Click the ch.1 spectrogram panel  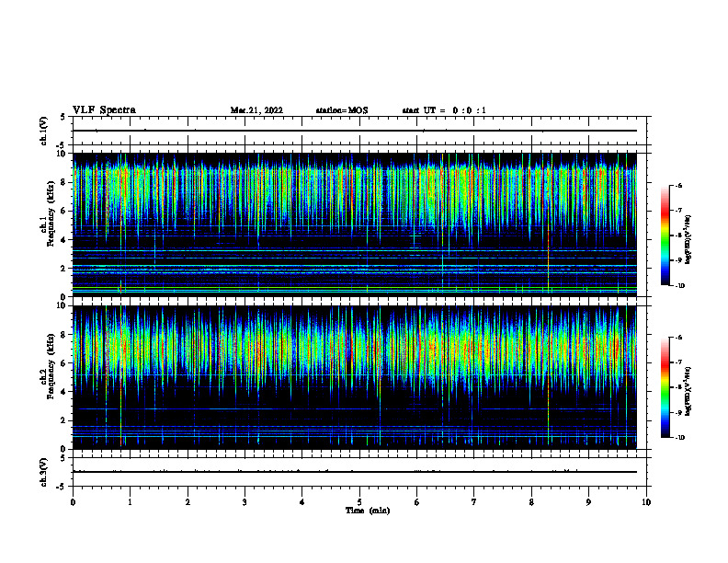pos(355,224)
